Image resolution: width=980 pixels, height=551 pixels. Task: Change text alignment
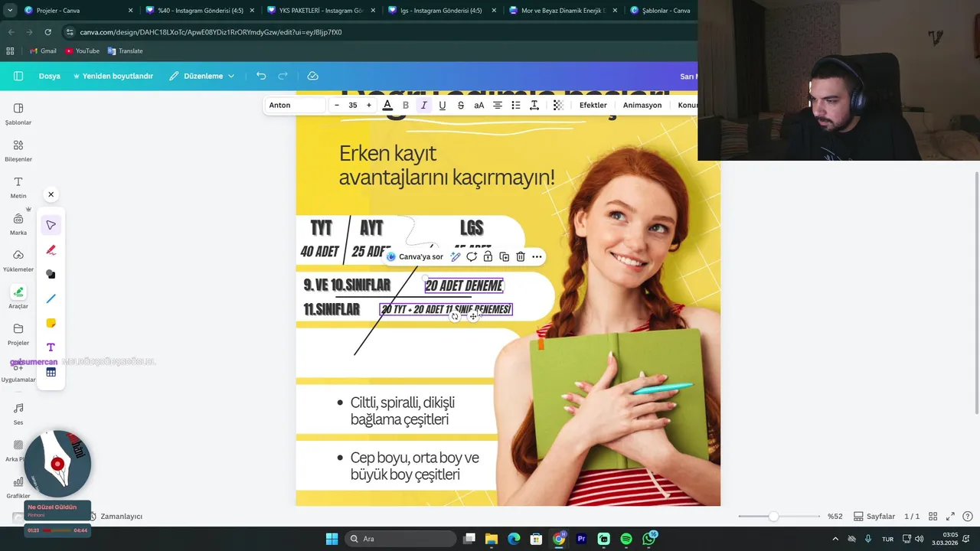(x=498, y=105)
